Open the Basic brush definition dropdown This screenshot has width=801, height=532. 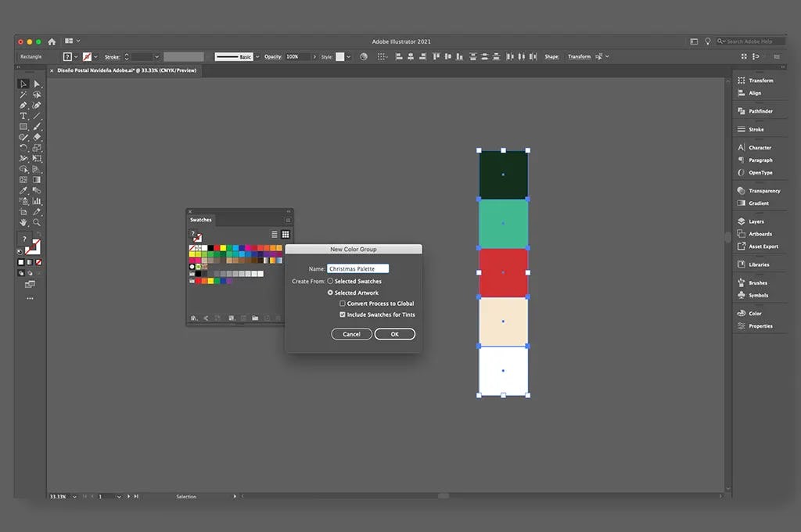pos(258,56)
